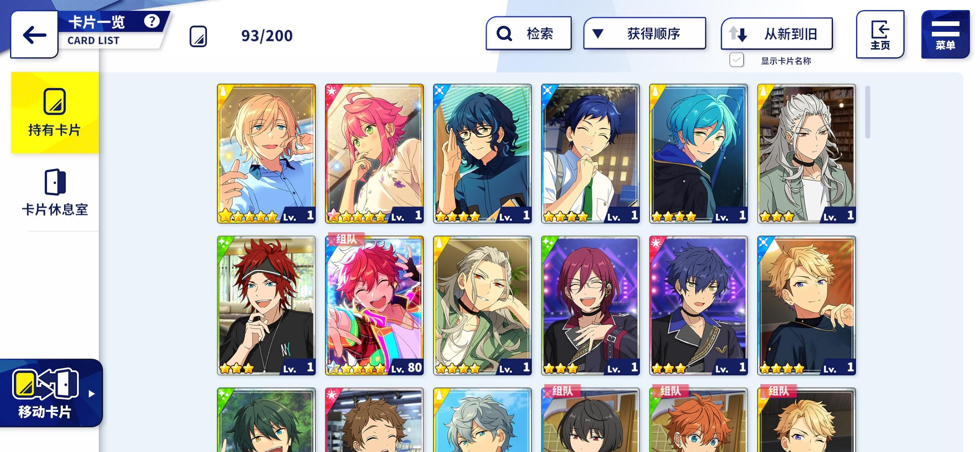Select the level 80 red-haired card
Screen dimensions: 980x452
(x=374, y=305)
